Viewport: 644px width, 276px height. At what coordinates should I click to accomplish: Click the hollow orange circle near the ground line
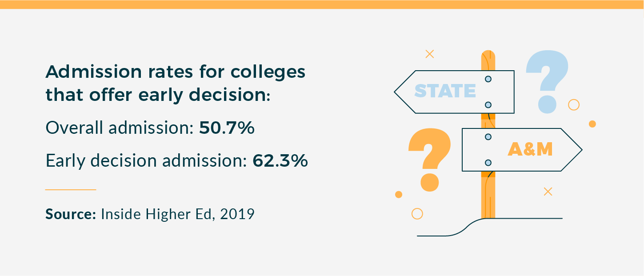click(417, 214)
